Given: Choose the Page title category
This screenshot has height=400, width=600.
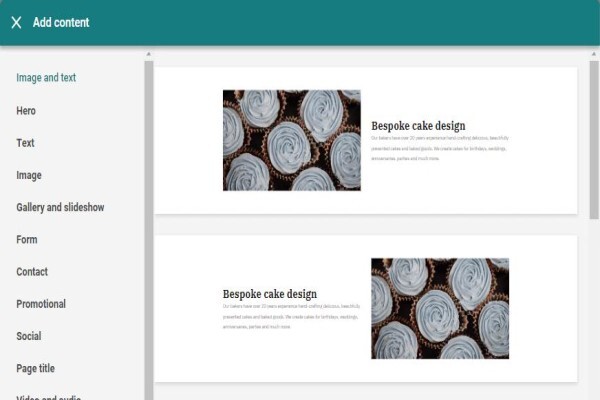Looking at the screenshot, I should (x=35, y=369).
